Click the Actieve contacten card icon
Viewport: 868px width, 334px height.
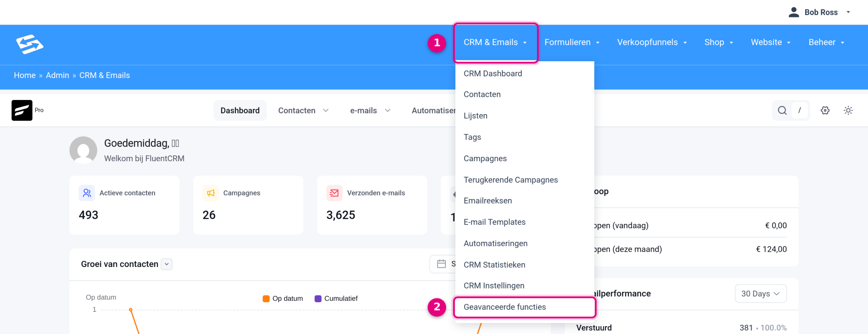[87, 193]
